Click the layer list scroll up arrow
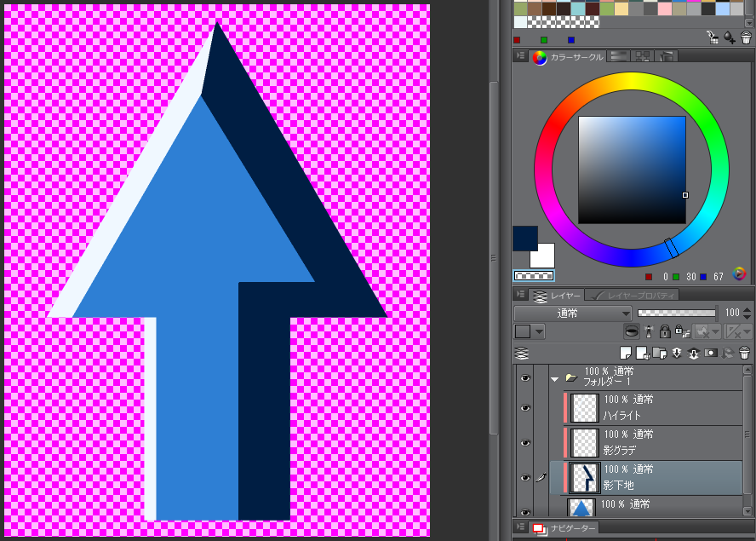Viewport: 756px width, 541px height. [x=747, y=370]
